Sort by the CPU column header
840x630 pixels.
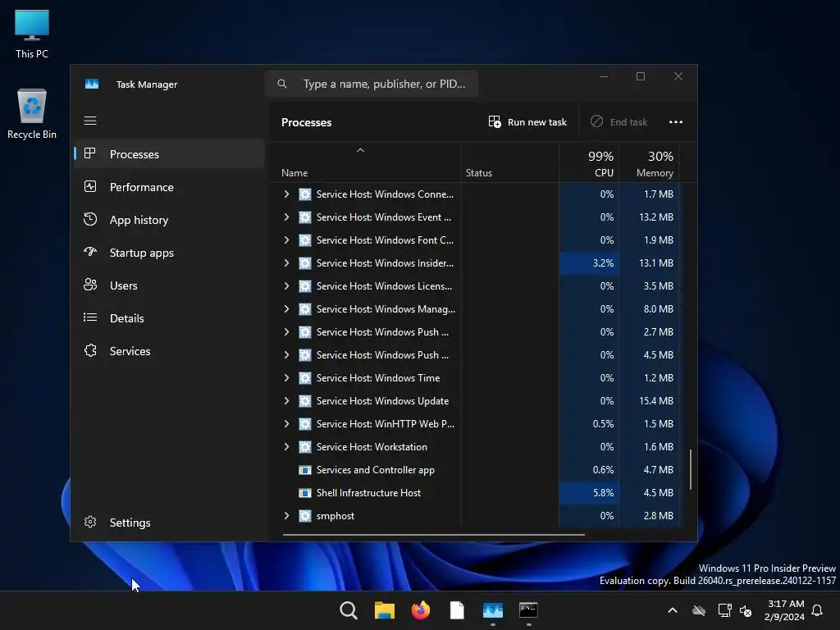(x=589, y=163)
